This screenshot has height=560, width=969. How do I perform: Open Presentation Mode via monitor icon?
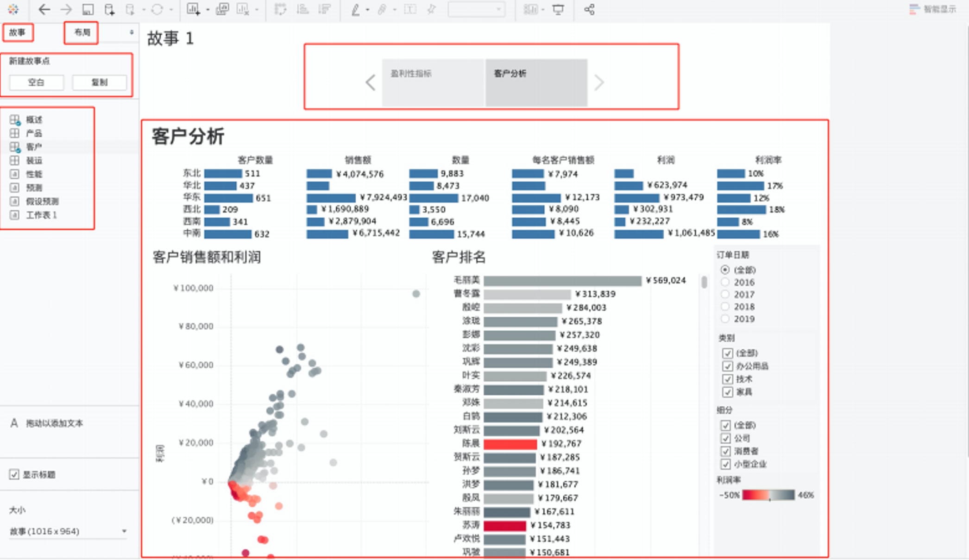pos(558,10)
